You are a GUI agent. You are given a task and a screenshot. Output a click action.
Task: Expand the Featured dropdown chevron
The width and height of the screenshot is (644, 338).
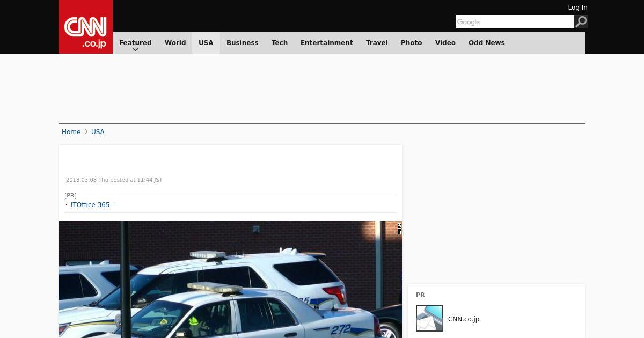click(135, 50)
